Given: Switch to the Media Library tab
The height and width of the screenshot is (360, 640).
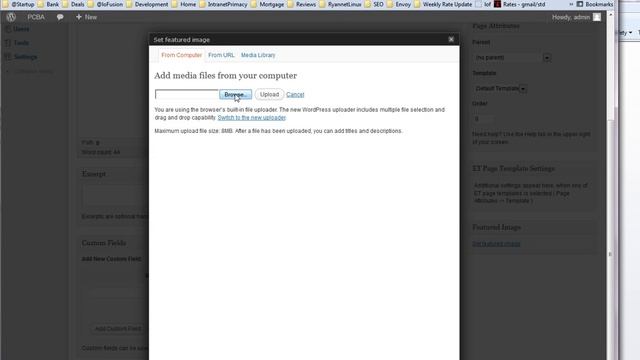Looking at the screenshot, I should click(258, 55).
